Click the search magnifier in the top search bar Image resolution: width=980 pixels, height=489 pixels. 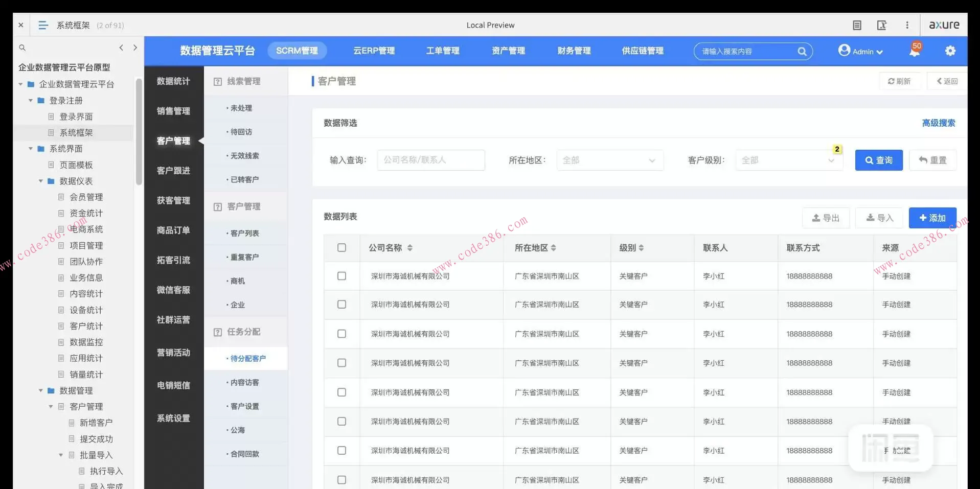[802, 51]
